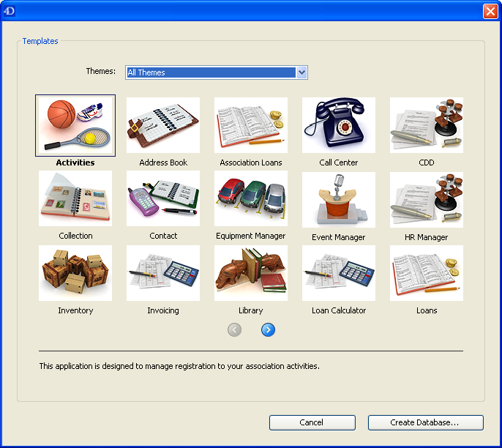Select the Inventory boxes template
Viewport: 502px width, 448px height.
75,273
